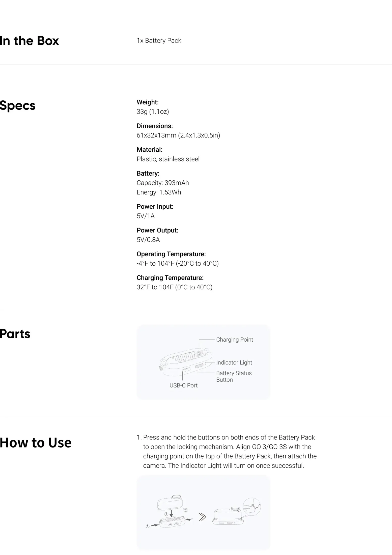The image size is (392, 555).
Task: Click the Capacity 393mAh text
Action: pos(163,183)
